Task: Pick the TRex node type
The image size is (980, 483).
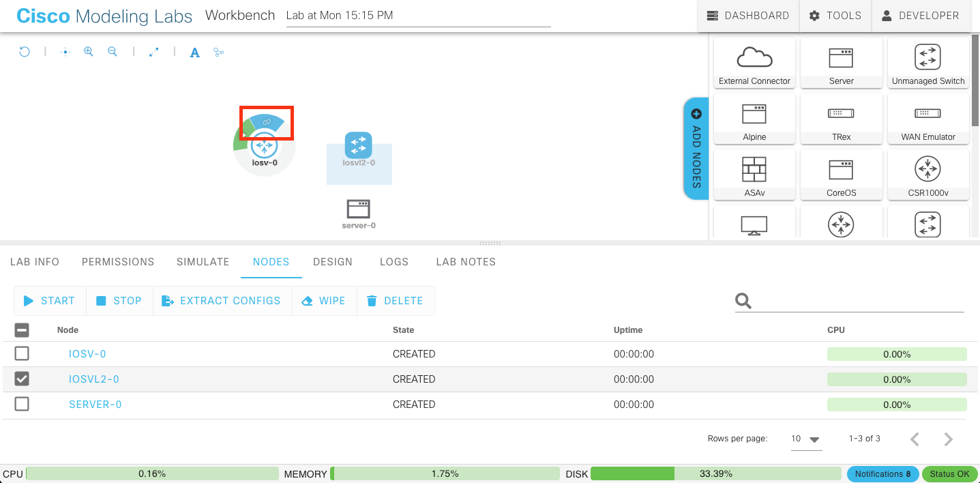Action: click(842, 119)
